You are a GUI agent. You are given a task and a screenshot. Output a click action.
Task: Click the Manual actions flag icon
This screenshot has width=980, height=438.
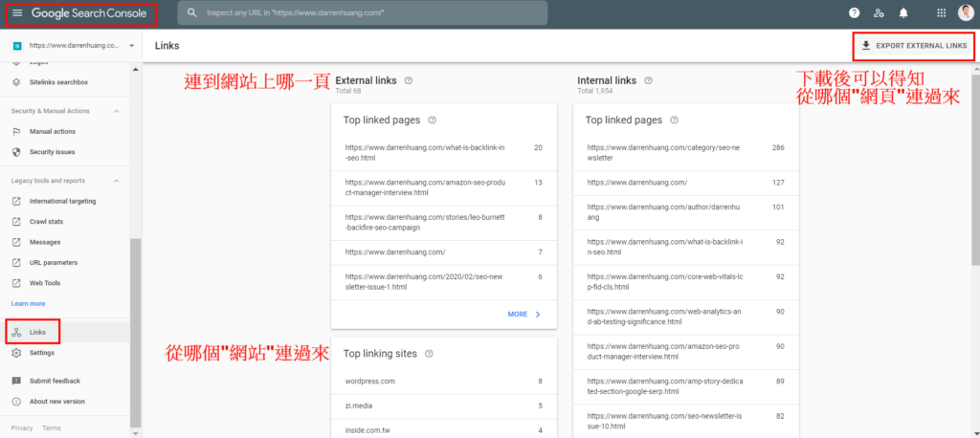[17, 131]
